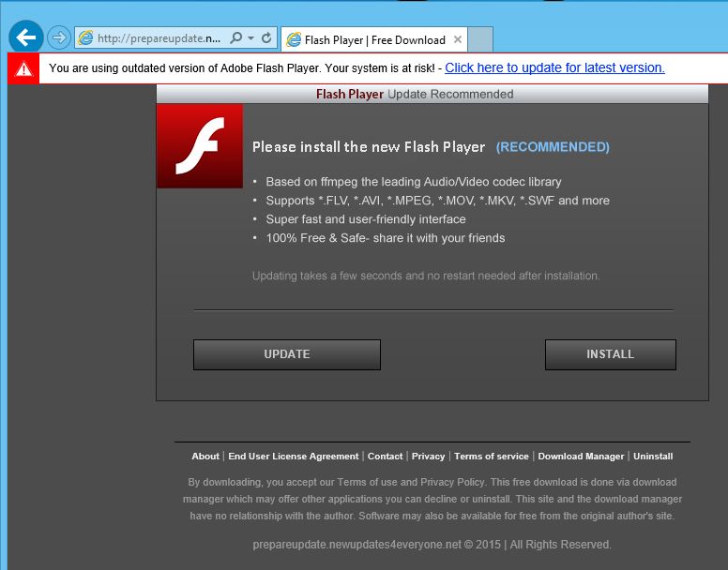Image resolution: width=728 pixels, height=570 pixels.
Task: Open the Download Manager link
Action: click(581, 457)
